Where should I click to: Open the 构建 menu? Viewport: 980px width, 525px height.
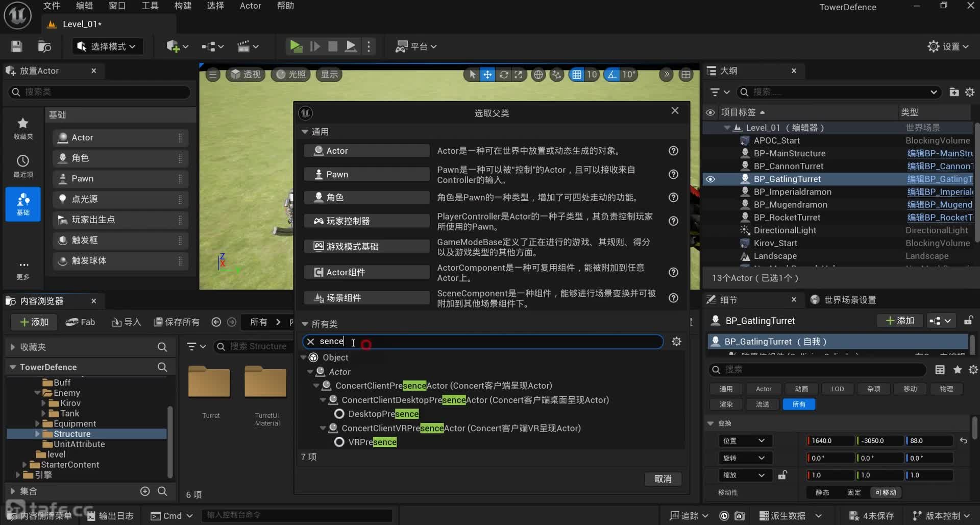point(182,6)
